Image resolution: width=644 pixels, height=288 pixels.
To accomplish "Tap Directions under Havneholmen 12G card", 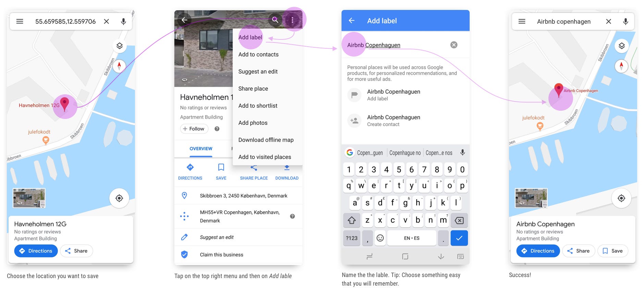I will coord(36,251).
